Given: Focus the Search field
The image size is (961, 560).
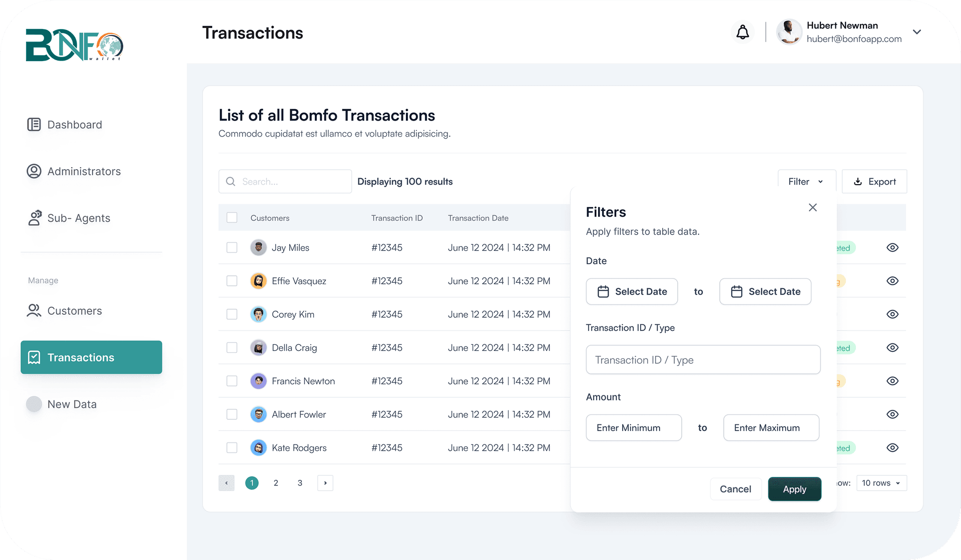Looking at the screenshot, I should (285, 181).
